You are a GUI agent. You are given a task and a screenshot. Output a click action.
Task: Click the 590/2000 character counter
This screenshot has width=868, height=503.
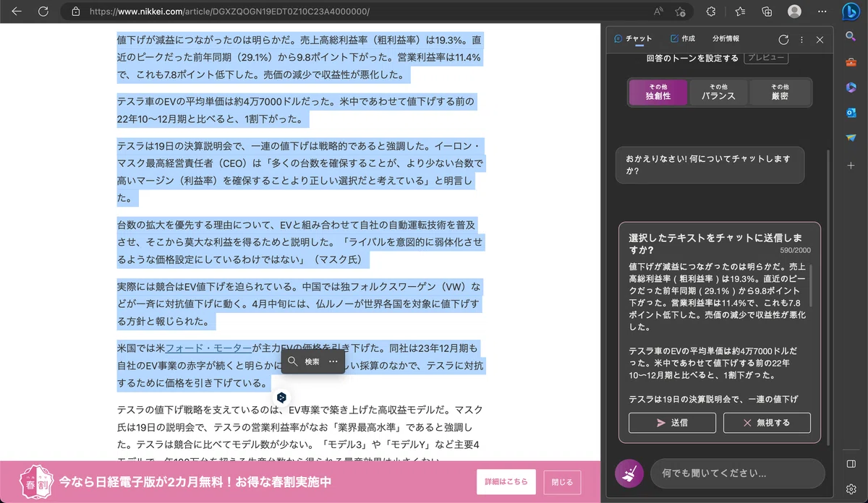click(796, 250)
